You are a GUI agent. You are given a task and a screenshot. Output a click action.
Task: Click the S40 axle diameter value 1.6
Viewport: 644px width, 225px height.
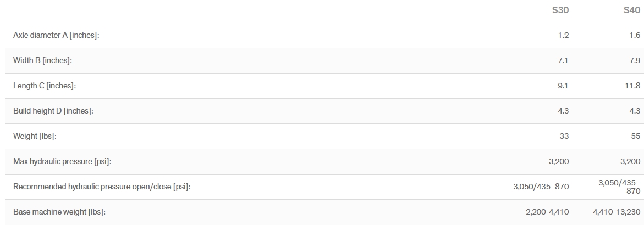click(x=635, y=35)
